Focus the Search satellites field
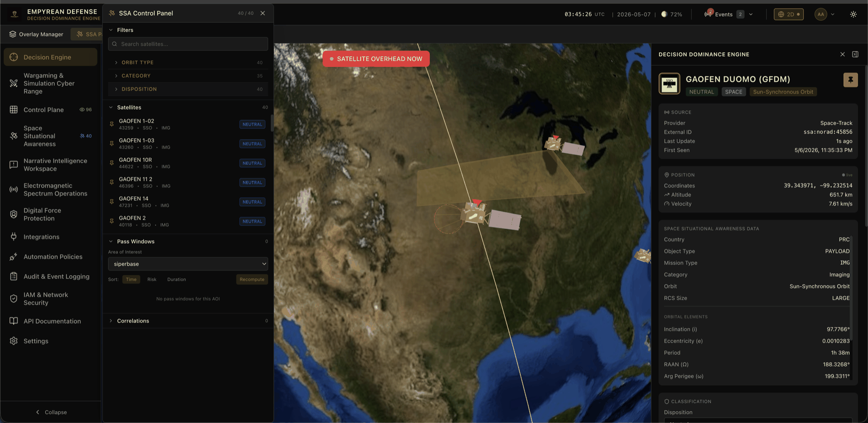This screenshot has height=423, width=868. tap(188, 44)
